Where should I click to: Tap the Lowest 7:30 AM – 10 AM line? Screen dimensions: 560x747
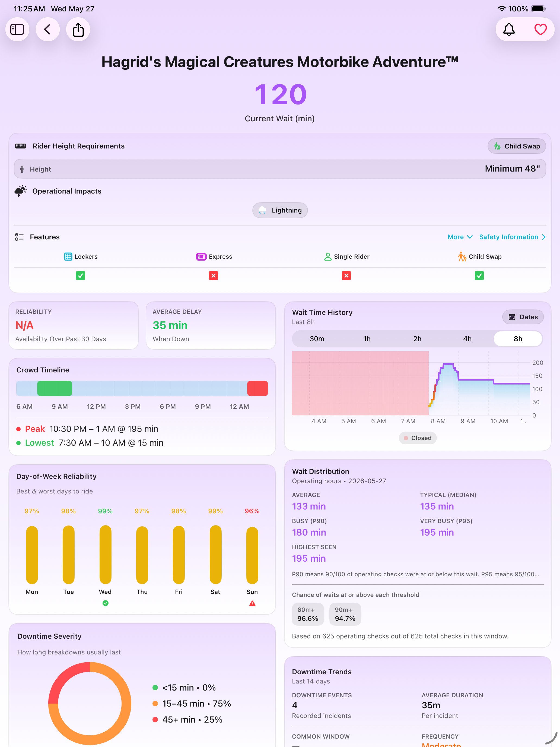click(90, 443)
